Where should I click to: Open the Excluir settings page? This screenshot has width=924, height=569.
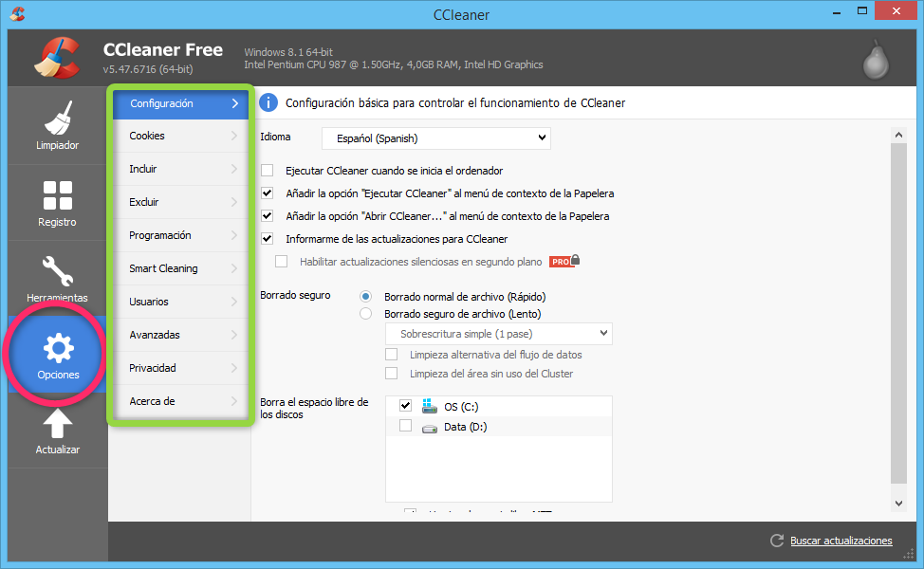(x=180, y=201)
